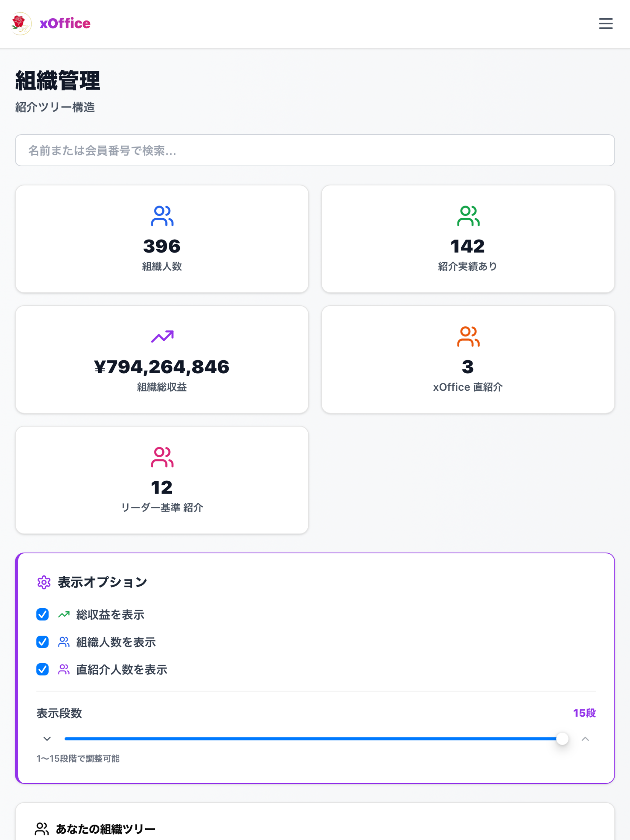Click the blue people icon beside 組織人数を表示
The image size is (630, 840).
pyautogui.click(x=64, y=642)
